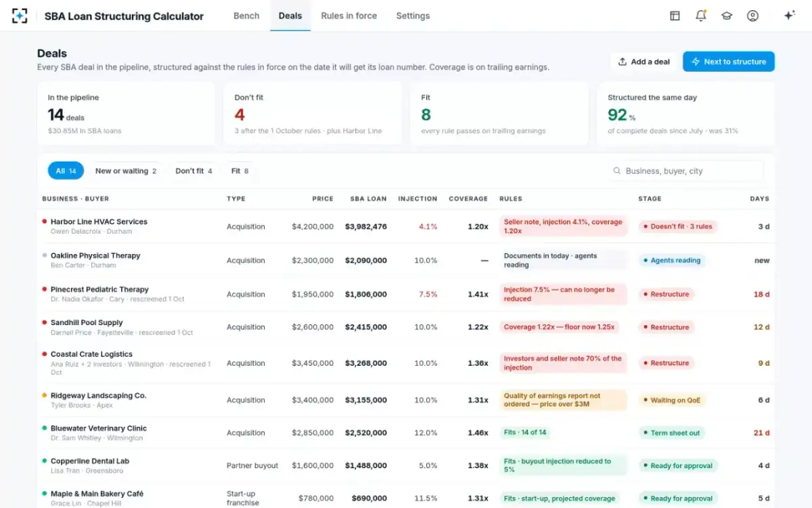The height and width of the screenshot is (508, 812).
Task: Click the Fit 8 summary card
Action: (x=499, y=114)
